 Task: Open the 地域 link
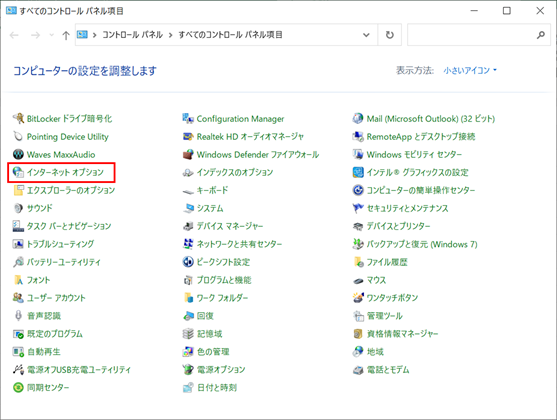(x=375, y=352)
